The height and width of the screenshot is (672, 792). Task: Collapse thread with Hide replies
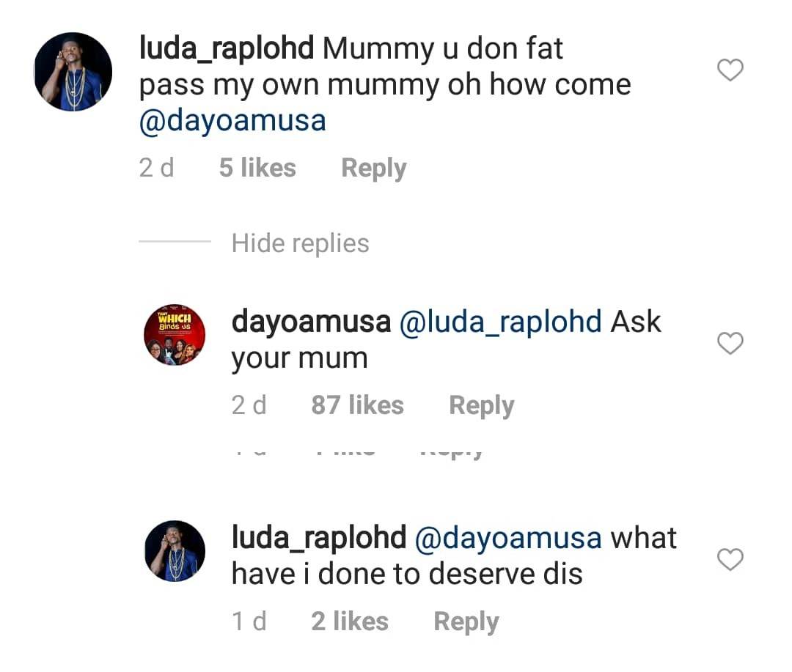[x=300, y=243]
